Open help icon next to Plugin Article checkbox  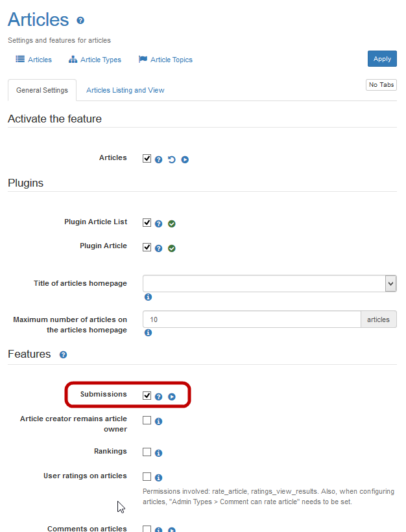(159, 248)
